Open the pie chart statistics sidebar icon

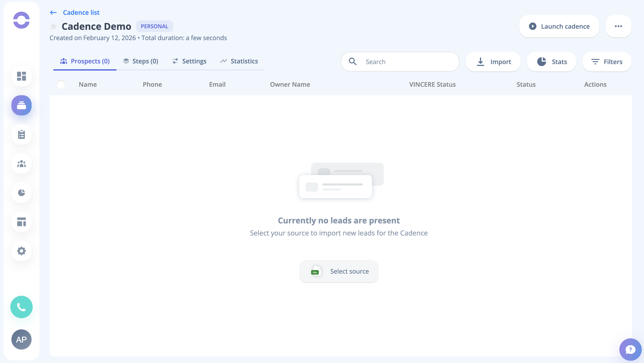coord(21,193)
